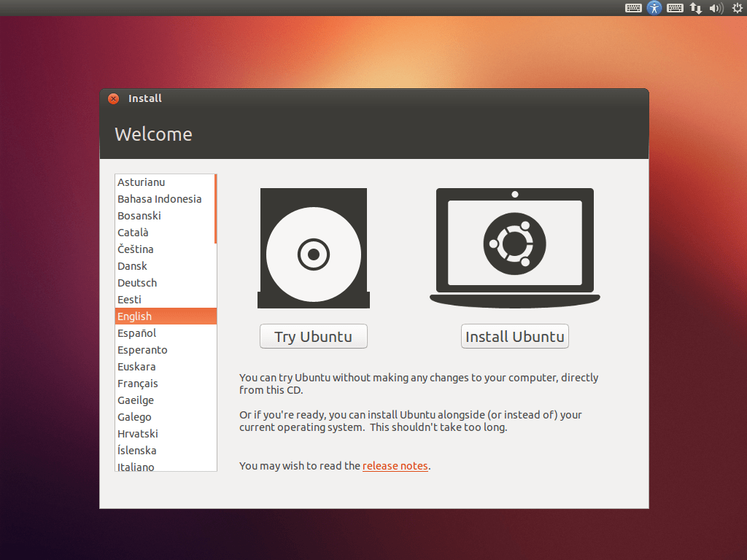Select Deutsch in the language list
This screenshot has width=747, height=560.
tap(153, 282)
